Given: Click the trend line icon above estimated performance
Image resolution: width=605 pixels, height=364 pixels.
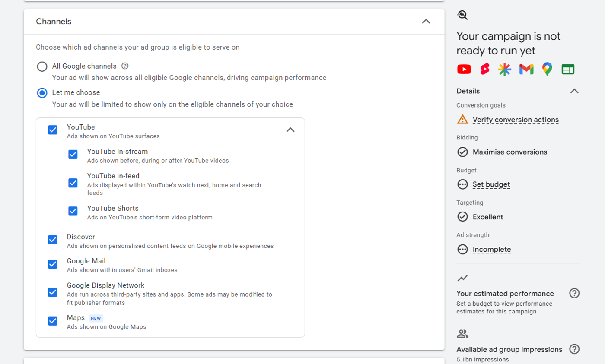Looking at the screenshot, I should coord(462,278).
